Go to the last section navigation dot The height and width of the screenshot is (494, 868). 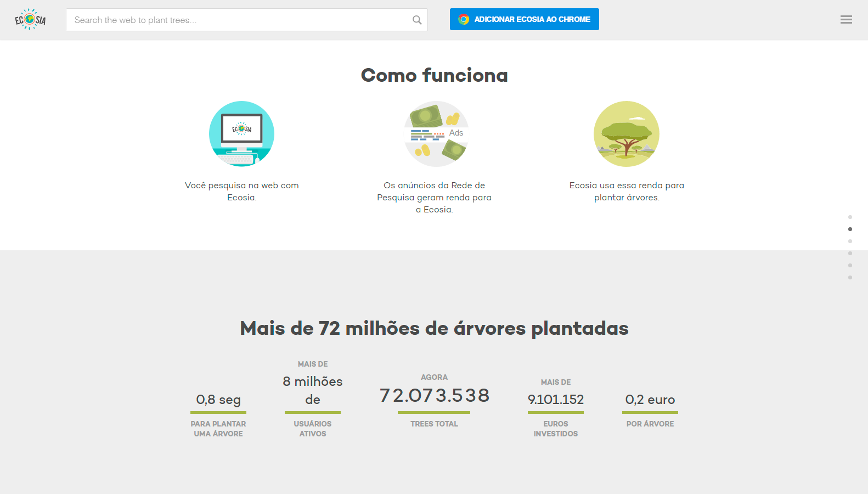[850, 277]
